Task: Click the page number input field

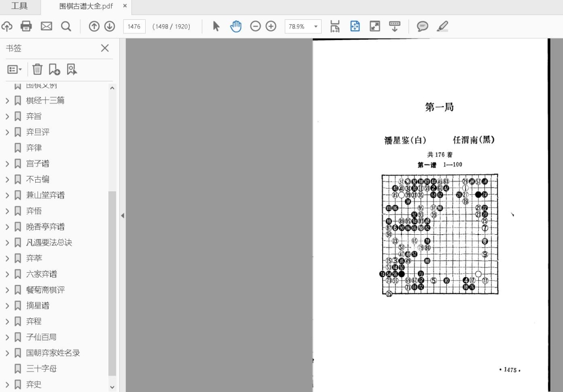Action: coord(135,26)
